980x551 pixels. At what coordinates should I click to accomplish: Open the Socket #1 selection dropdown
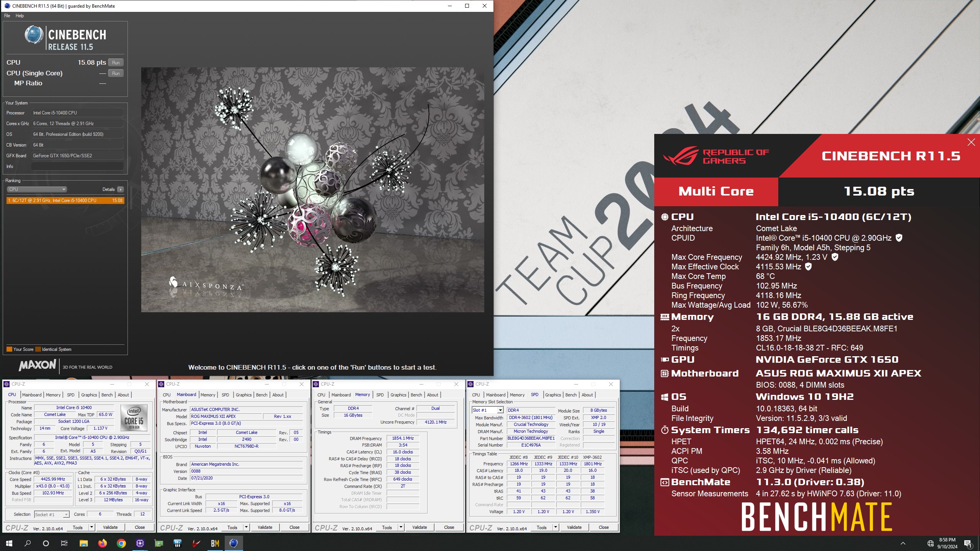point(52,514)
